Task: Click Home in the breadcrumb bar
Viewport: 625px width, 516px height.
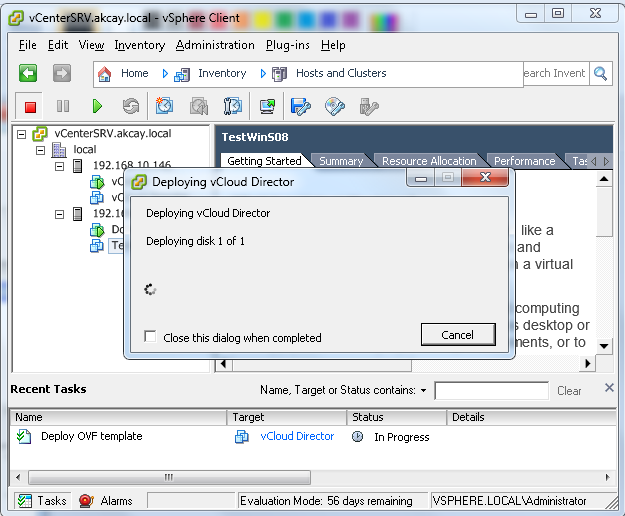Action: pyautogui.click(x=134, y=73)
